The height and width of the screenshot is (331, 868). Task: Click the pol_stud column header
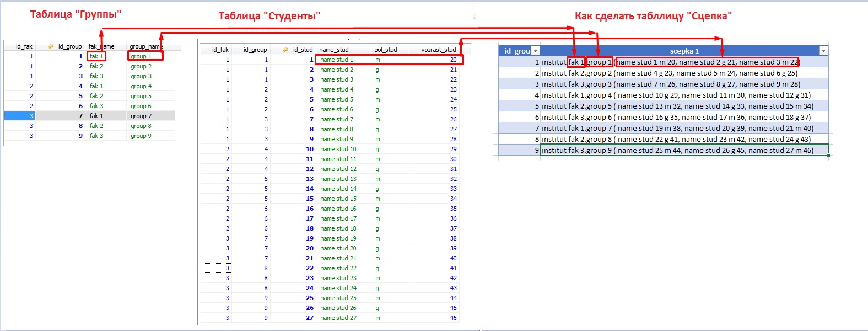tap(385, 50)
